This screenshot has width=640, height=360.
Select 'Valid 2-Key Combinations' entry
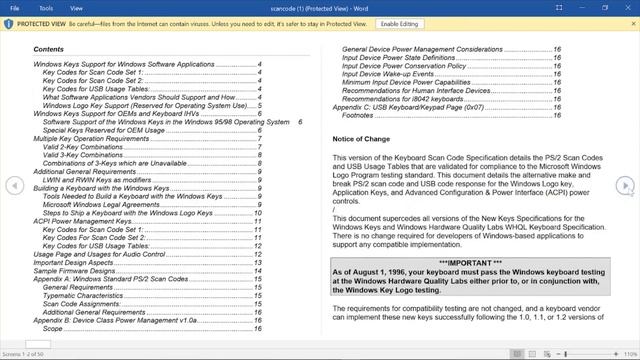(152, 147)
